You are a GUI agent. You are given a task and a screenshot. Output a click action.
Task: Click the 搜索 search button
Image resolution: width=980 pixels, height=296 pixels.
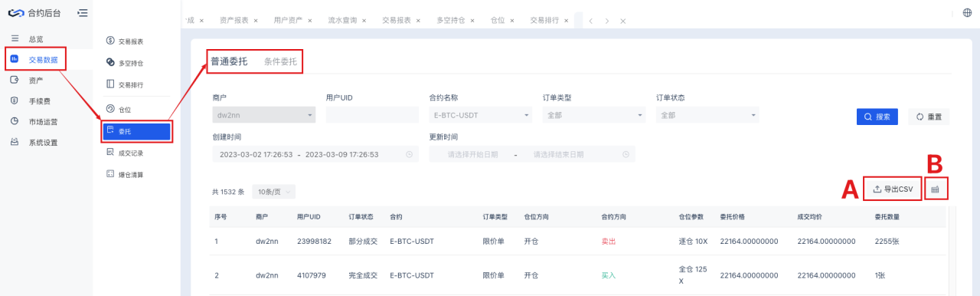[877, 117]
